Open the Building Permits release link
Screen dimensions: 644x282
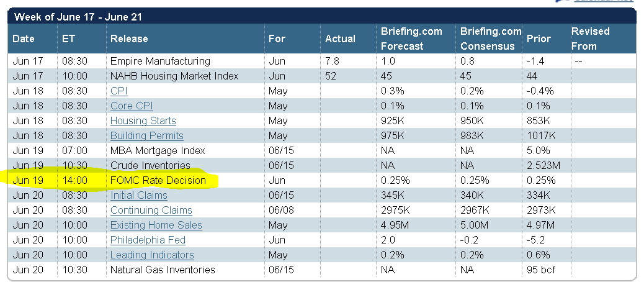(146, 135)
